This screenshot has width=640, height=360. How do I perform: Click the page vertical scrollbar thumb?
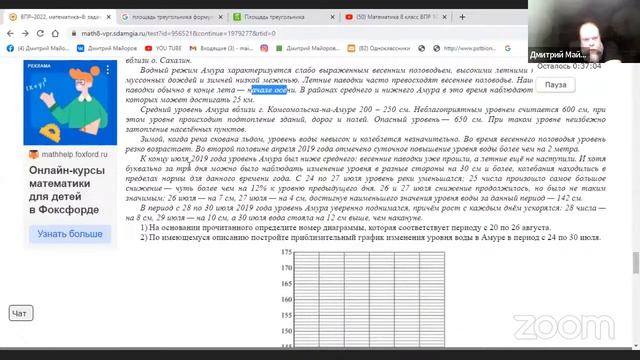(x=636, y=263)
